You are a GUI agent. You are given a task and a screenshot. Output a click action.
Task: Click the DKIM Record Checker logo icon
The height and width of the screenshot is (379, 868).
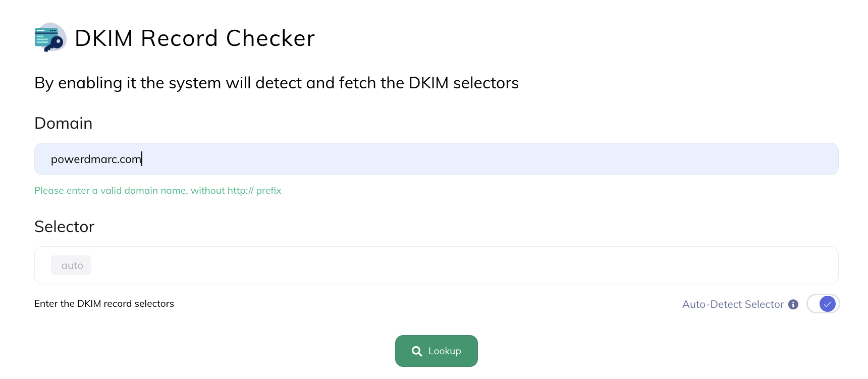coord(49,38)
